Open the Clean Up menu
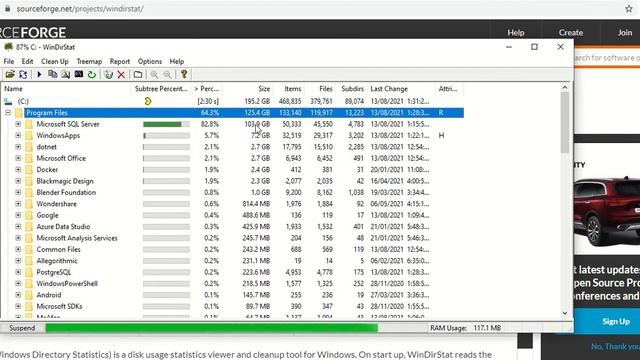The width and height of the screenshot is (640, 360). pos(55,61)
